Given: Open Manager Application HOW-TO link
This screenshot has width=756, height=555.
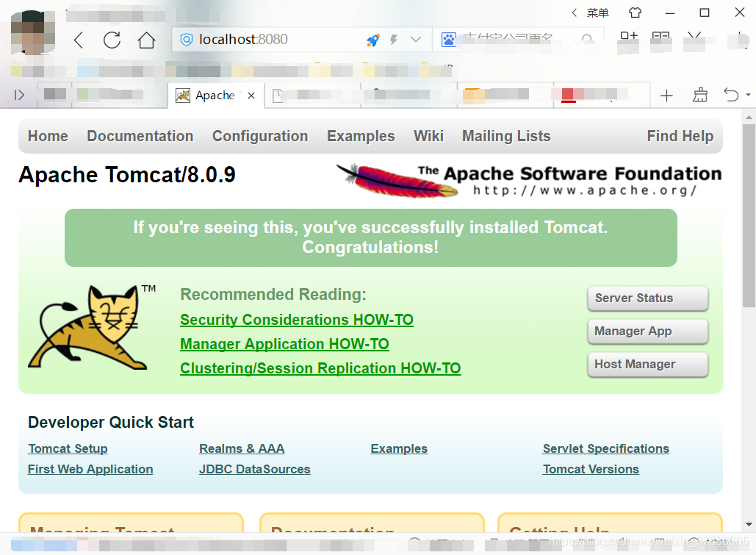Looking at the screenshot, I should point(284,343).
